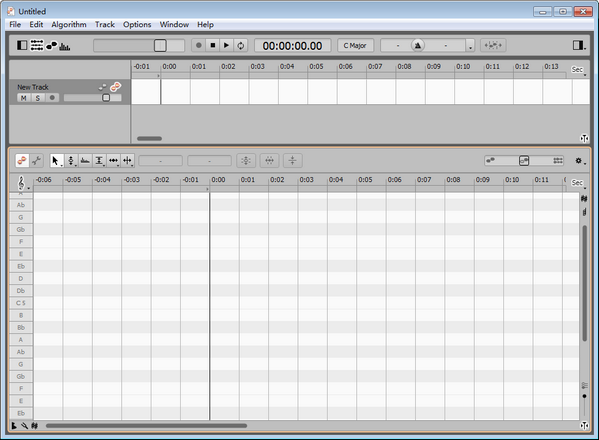Switch to note editing mode orange blobs
This screenshot has height=440, width=599.
pyautogui.click(x=22, y=160)
